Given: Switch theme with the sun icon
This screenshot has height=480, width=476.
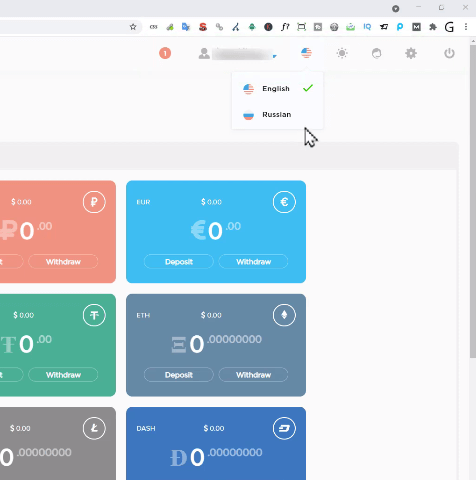Looking at the screenshot, I should (x=342, y=53).
